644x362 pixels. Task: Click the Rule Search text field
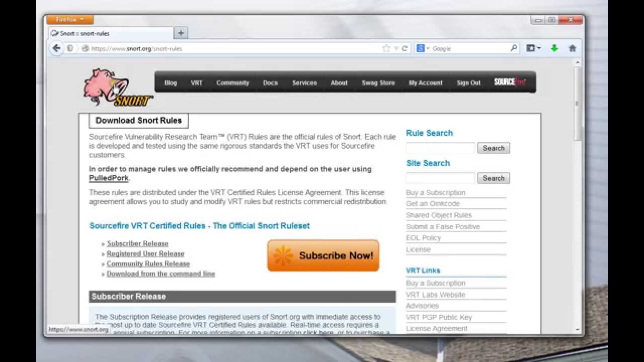440,148
